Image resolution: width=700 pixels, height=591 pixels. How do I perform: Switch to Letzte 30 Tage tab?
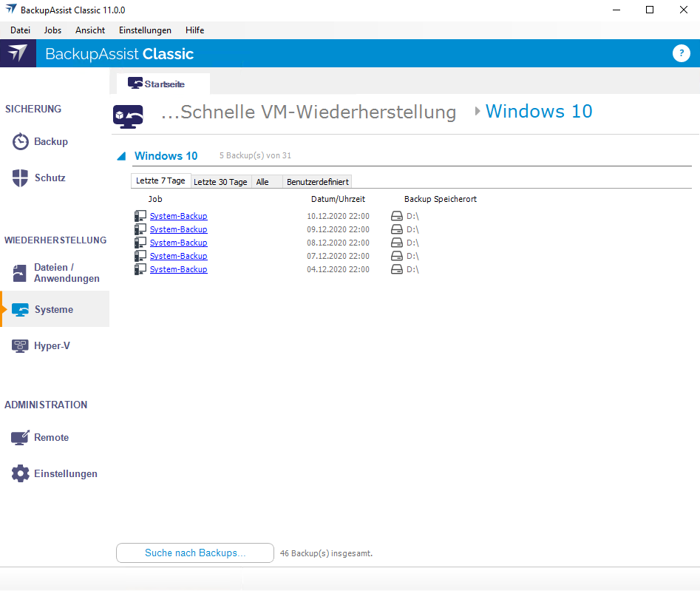[220, 182]
